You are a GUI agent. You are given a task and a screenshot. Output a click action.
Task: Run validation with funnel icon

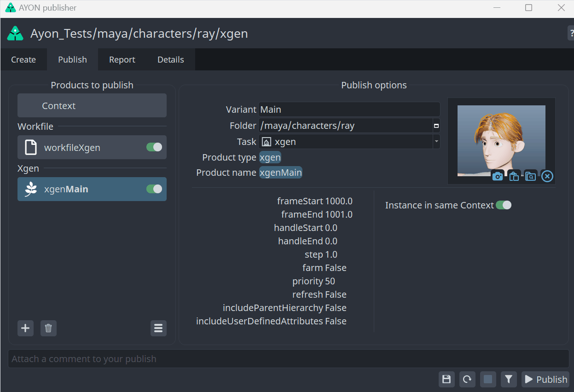click(509, 379)
